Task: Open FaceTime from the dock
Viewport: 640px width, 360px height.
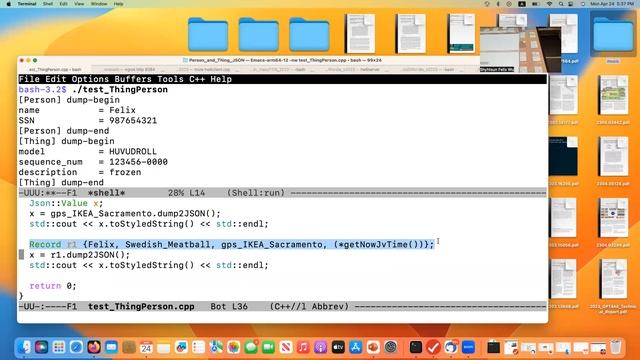Action: tap(268, 347)
